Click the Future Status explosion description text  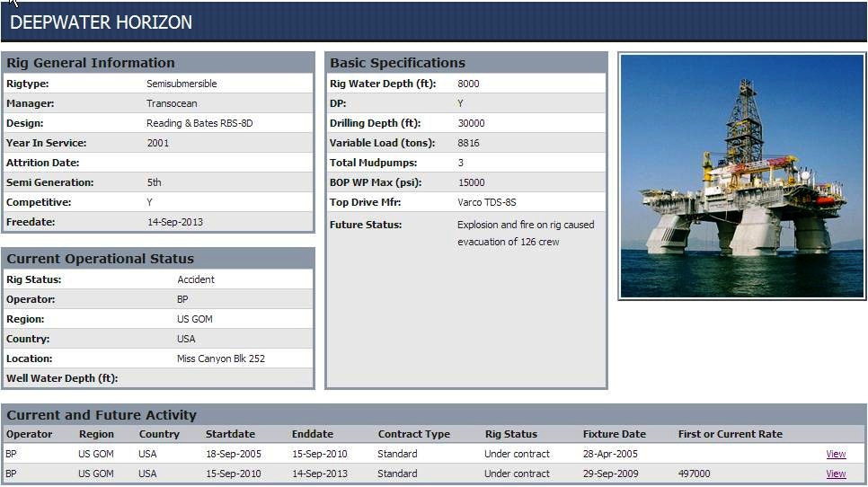(x=525, y=233)
